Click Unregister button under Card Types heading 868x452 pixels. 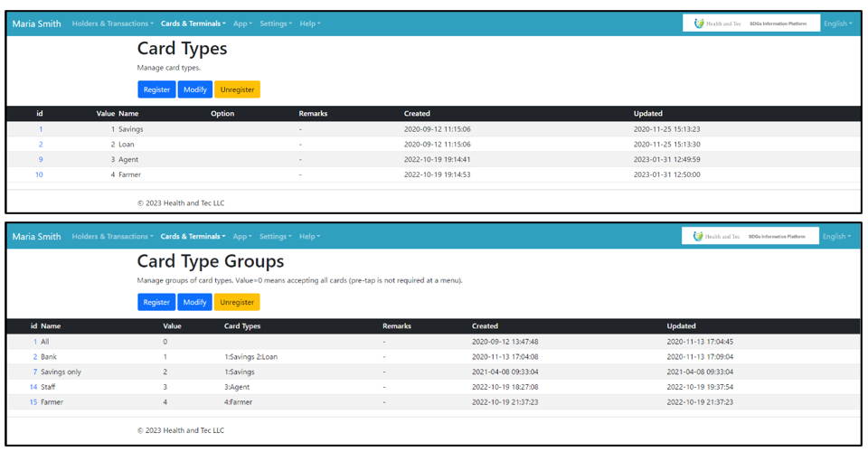tap(237, 89)
